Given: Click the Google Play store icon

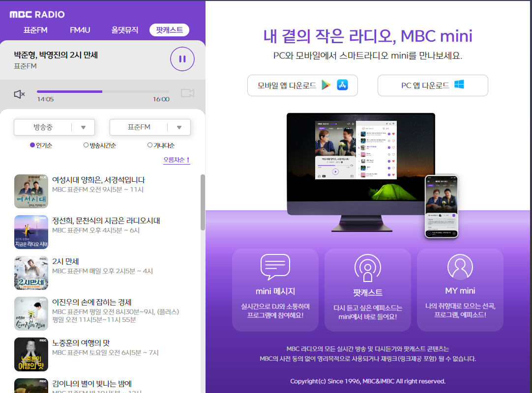Looking at the screenshot, I should (x=326, y=85).
